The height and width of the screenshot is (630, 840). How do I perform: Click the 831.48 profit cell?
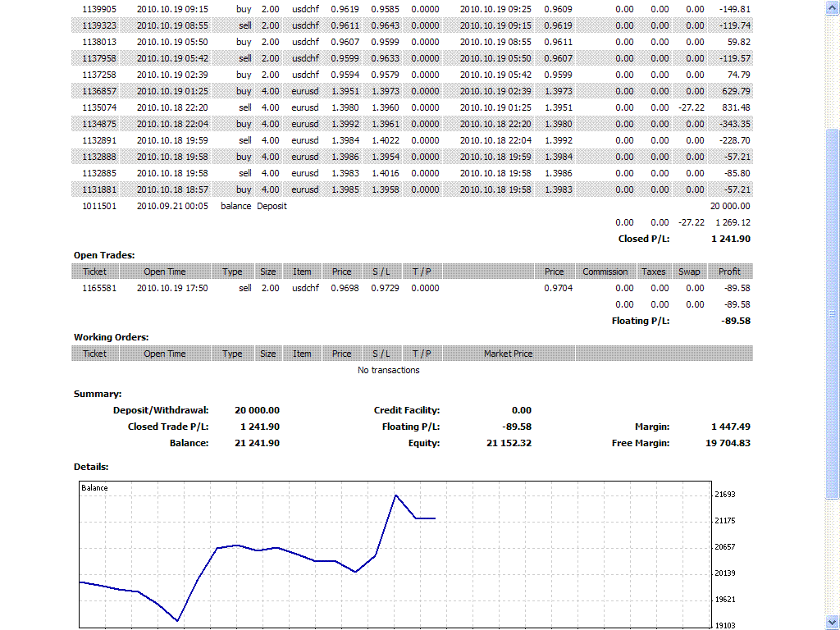coord(734,107)
